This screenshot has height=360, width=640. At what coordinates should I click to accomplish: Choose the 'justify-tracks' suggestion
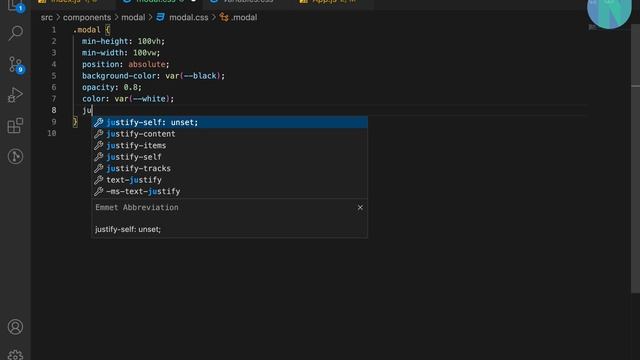(229, 168)
